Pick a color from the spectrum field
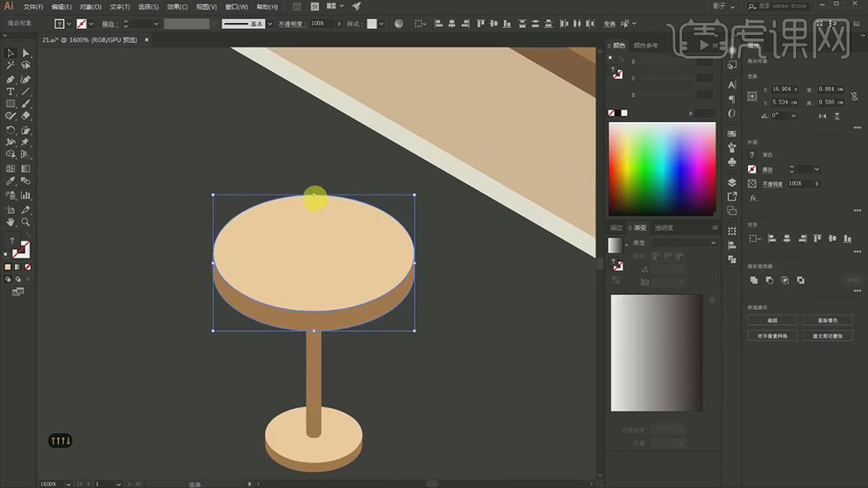Viewport: 868px width, 488px height. pos(662,168)
